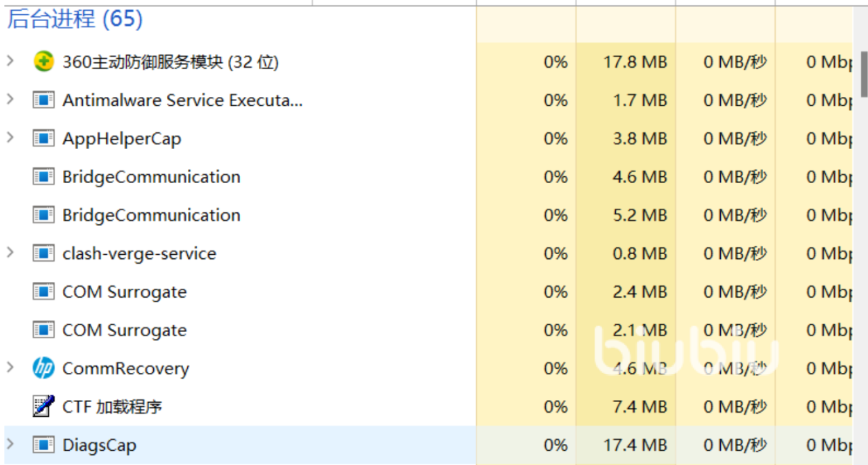The width and height of the screenshot is (868, 465).
Task: Select the 后台进程 (65) group header
Action: point(75,19)
